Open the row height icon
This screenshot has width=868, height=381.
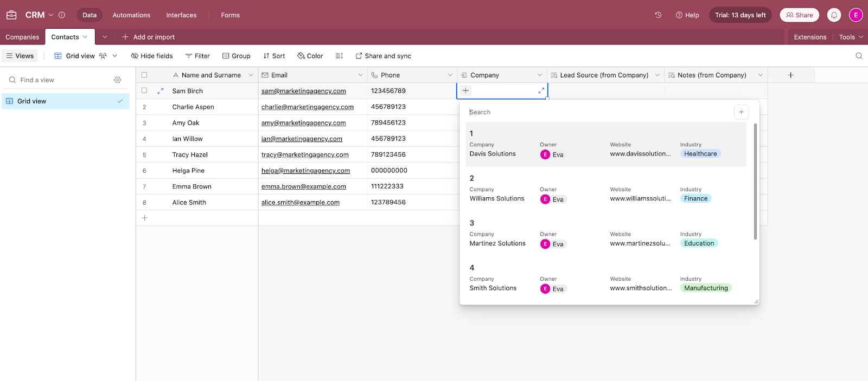coord(339,56)
